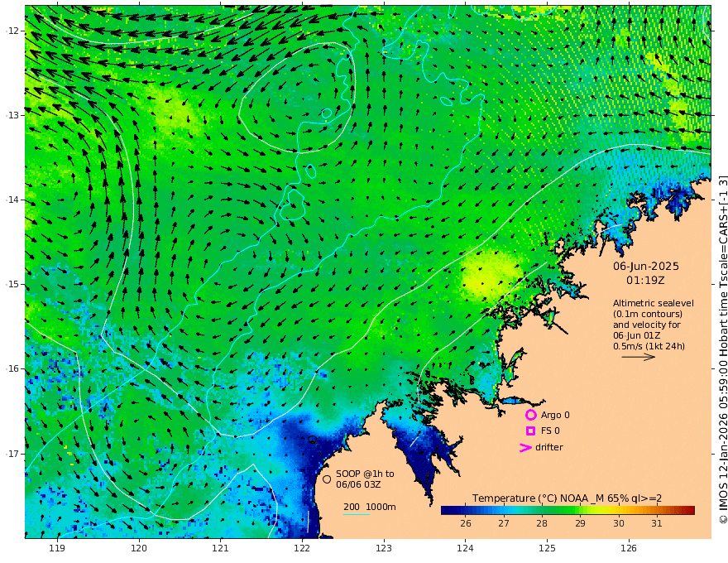
Task: Click the temperature color bar at 26
Action: click(x=465, y=510)
